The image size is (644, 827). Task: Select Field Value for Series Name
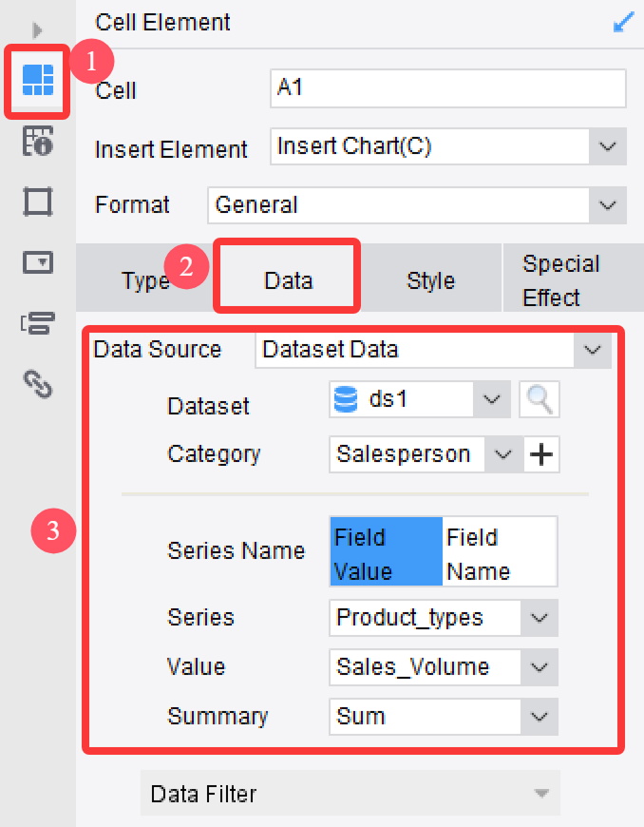pyautogui.click(x=387, y=551)
